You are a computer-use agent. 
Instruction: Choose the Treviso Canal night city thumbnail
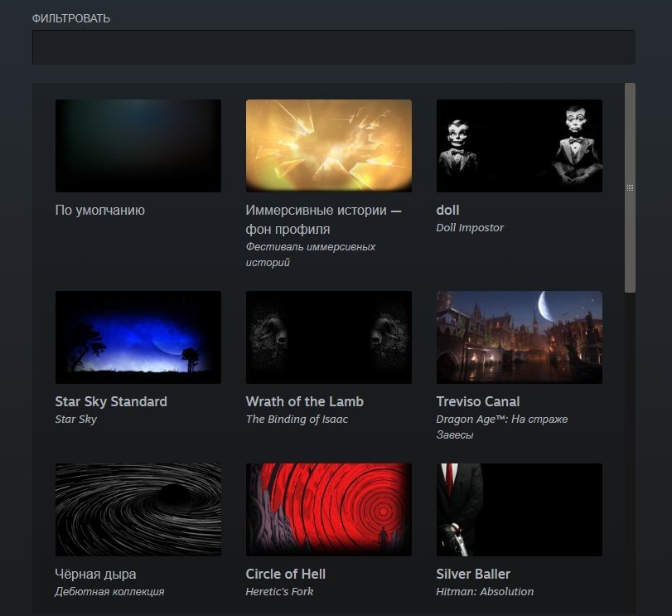(x=519, y=337)
